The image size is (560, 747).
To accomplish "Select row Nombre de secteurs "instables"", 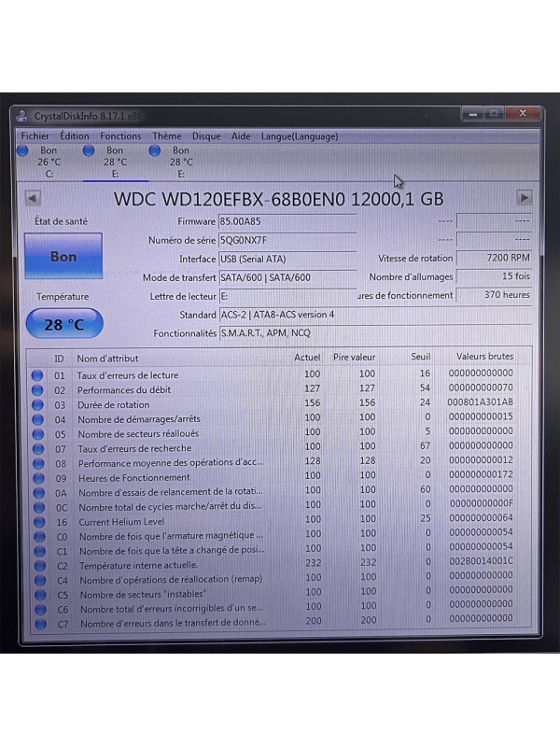I will [281, 593].
